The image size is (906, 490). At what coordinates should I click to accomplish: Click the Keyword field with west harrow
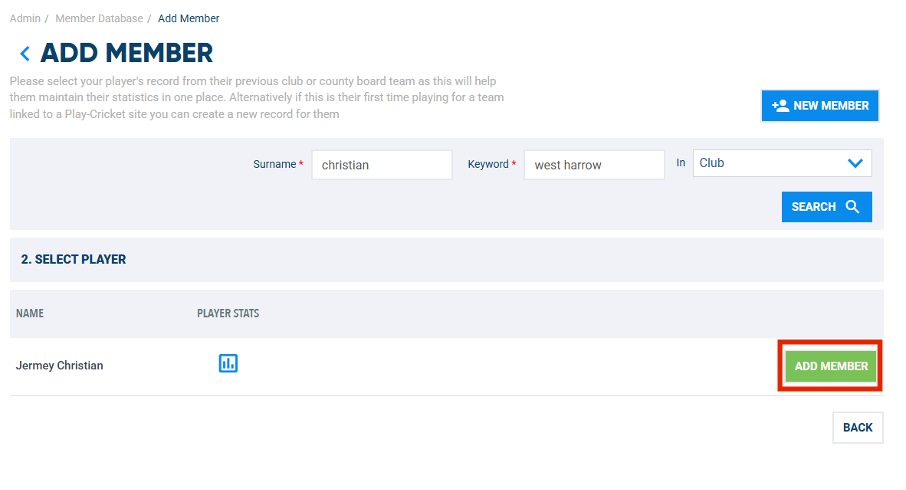pyautogui.click(x=593, y=165)
